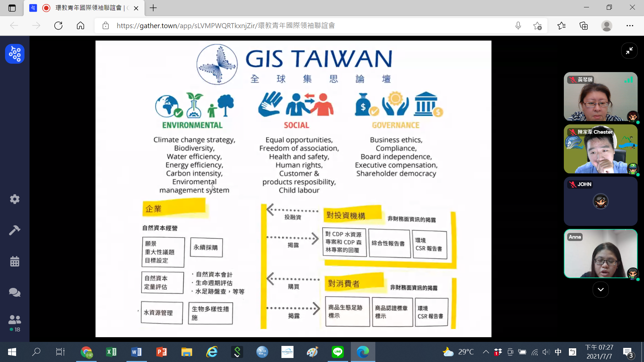Image resolution: width=644 pixels, height=362 pixels.
Task: Open Task View
Action: pyautogui.click(x=60, y=352)
